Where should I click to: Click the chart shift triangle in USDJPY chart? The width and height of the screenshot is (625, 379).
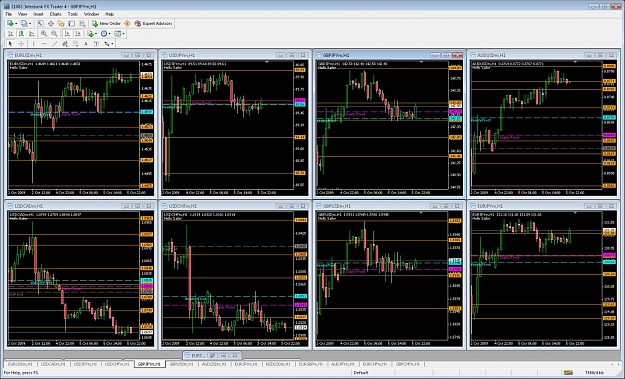click(267, 62)
